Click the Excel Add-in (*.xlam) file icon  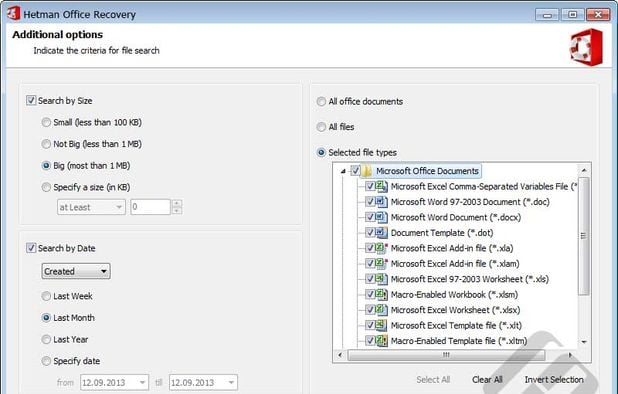tap(381, 264)
